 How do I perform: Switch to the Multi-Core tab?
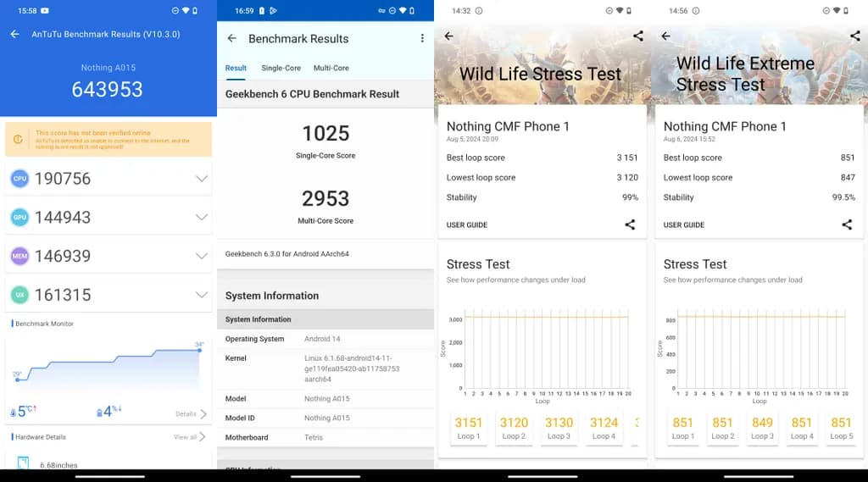click(331, 68)
